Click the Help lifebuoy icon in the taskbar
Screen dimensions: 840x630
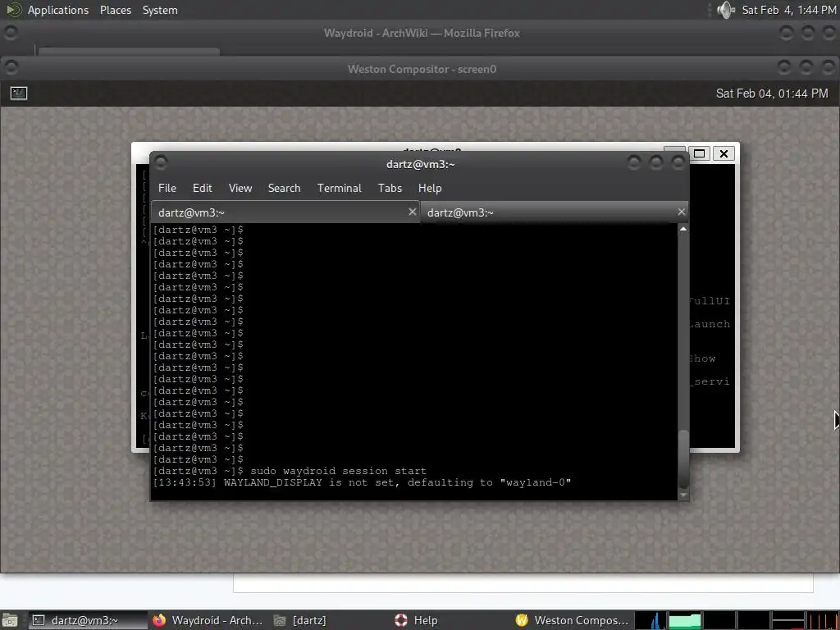coord(400,620)
